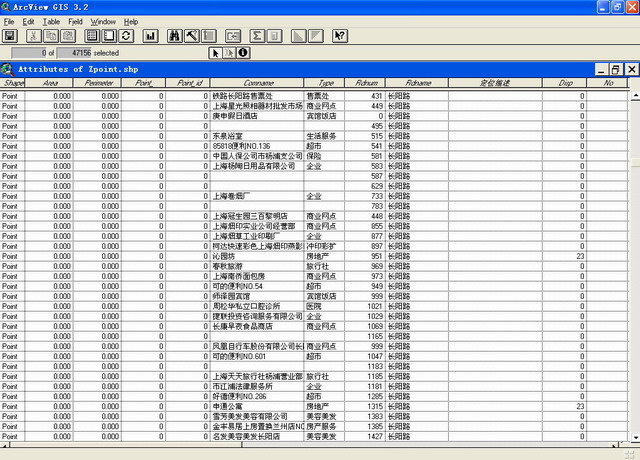Click the Join tables icon

pyautogui.click(x=233, y=36)
